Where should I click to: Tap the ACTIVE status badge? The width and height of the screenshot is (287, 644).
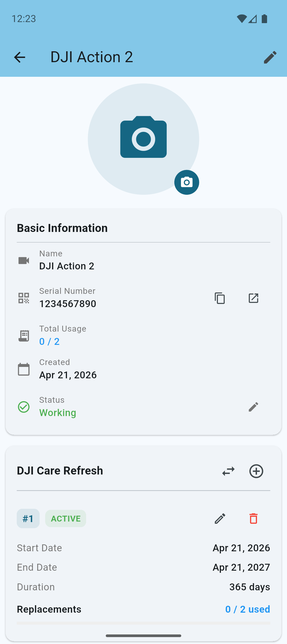point(66,518)
